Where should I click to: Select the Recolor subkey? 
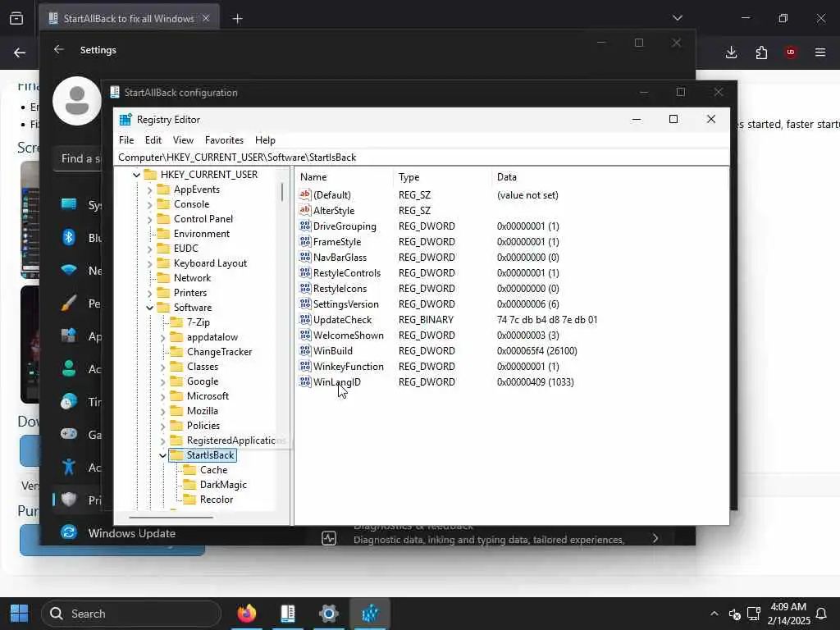pos(217,500)
